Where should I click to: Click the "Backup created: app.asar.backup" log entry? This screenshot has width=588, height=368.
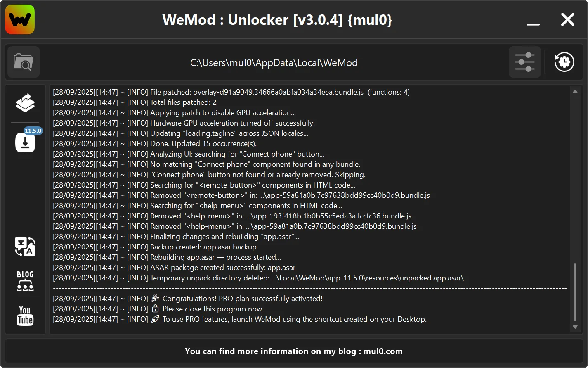(x=203, y=247)
